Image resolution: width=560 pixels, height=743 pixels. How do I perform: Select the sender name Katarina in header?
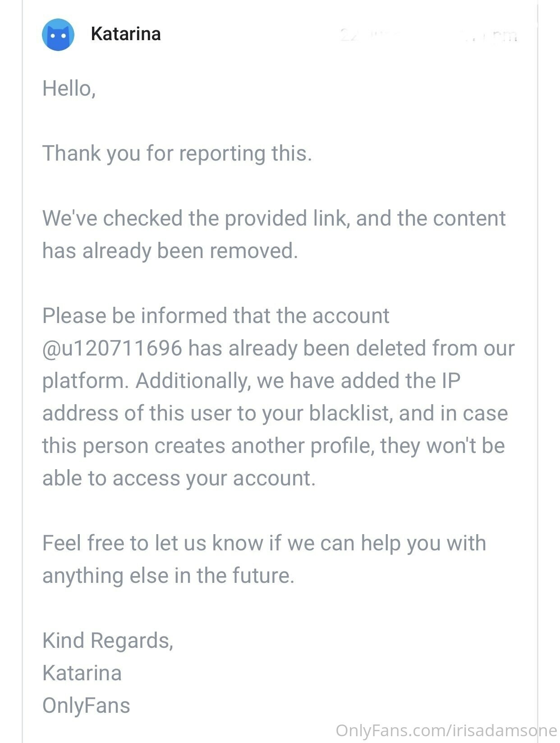pyautogui.click(x=126, y=34)
